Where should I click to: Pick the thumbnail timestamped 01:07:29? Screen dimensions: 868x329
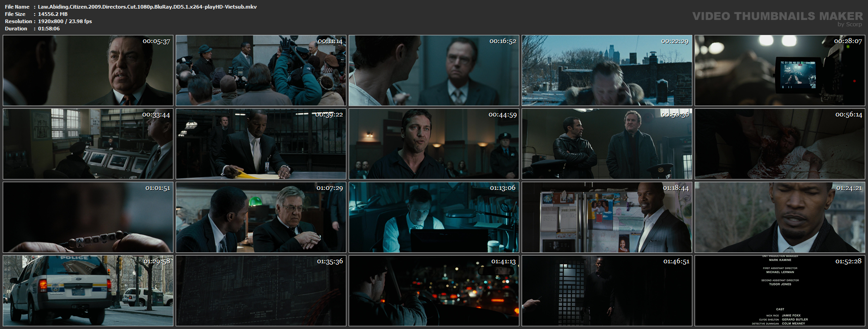point(261,217)
